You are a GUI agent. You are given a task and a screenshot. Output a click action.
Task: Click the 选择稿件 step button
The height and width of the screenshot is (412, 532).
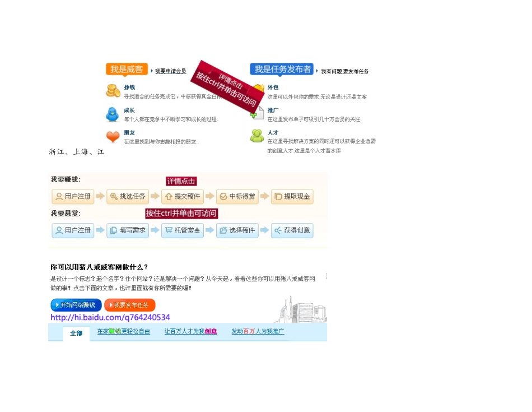(x=237, y=230)
